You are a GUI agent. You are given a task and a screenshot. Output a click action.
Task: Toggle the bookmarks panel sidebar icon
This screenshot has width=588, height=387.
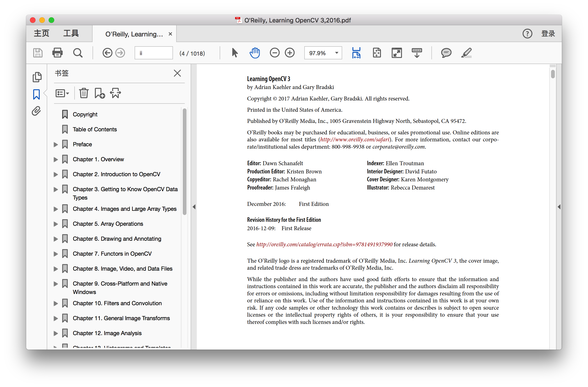click(36, 94)
